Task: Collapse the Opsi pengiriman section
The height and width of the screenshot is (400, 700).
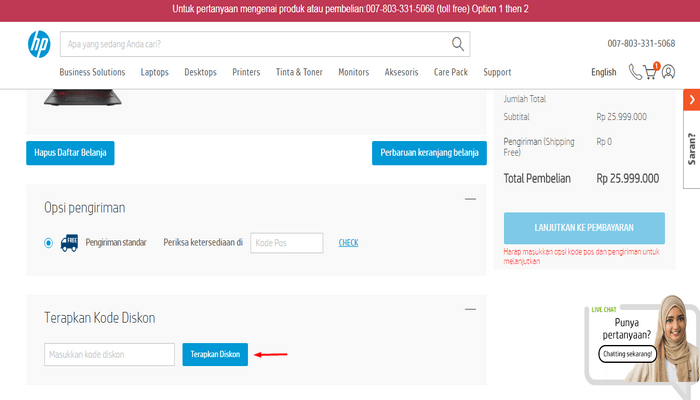Action: (x=470, y=199)
